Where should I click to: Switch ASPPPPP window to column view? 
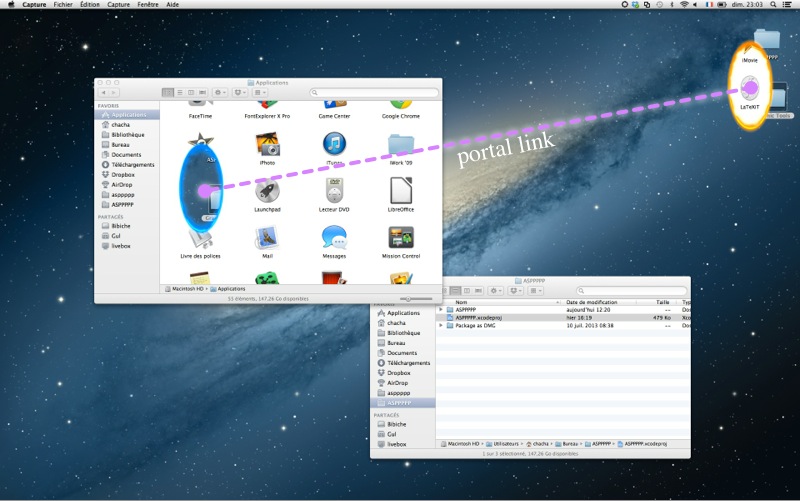tap(467, 291)
